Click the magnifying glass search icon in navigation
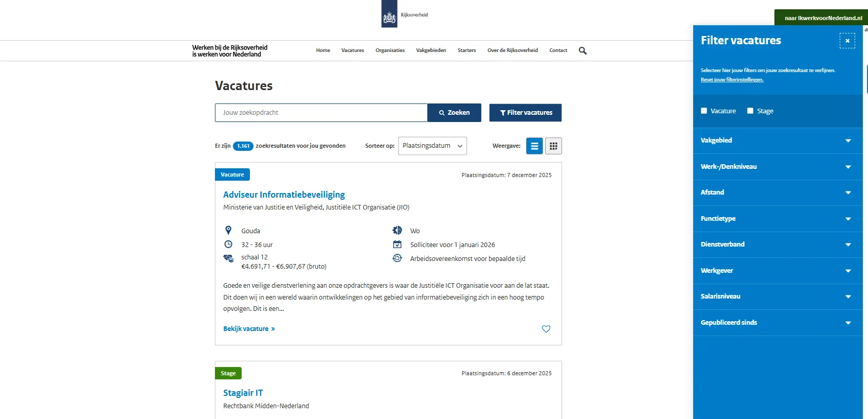The width and height of the screenshot is (868, 419). pyautogui.click(x=582, y=50)
